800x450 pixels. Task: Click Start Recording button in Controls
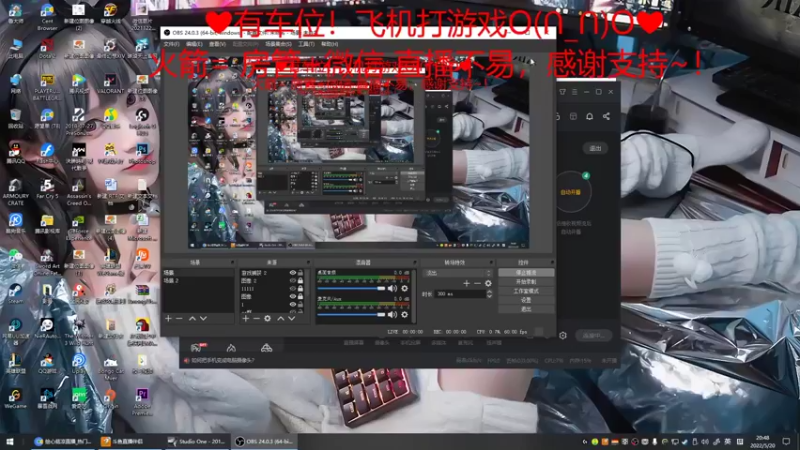click(526, 282)
